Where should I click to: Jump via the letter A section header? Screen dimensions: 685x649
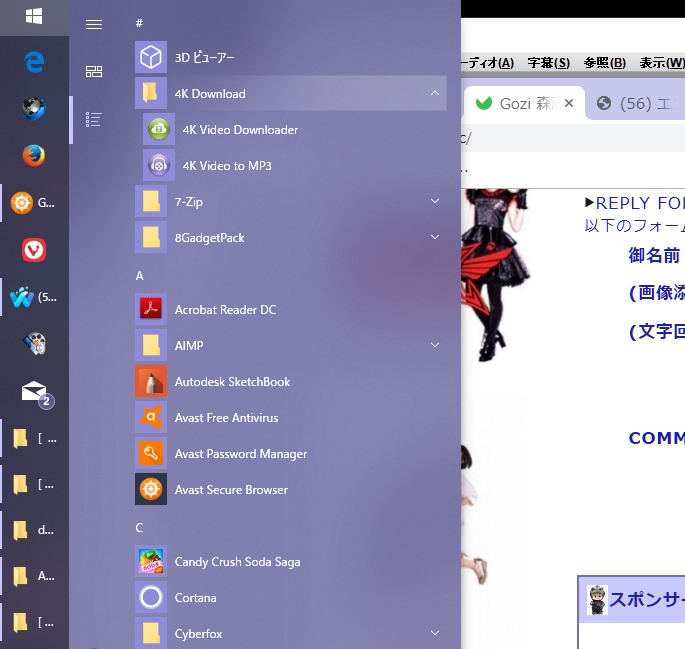(x=140, y=275)
